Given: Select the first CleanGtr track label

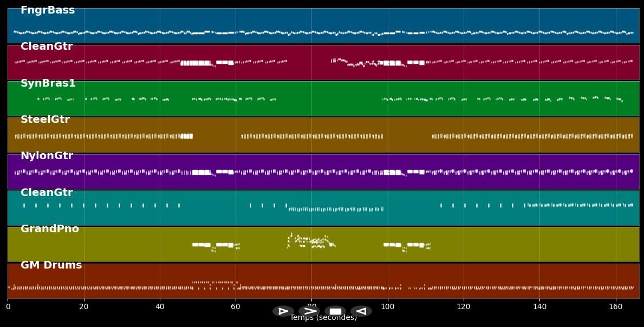Looking at the screenshot, I should [x=46, y=47].
